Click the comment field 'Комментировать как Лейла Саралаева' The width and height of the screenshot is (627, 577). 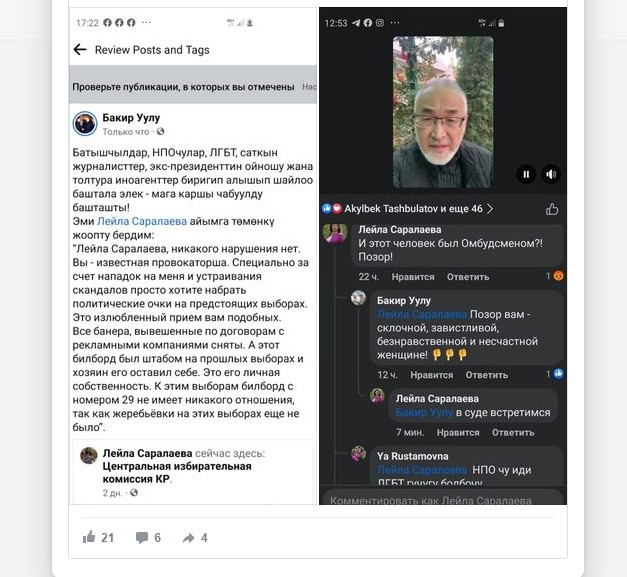coord(443,498)
